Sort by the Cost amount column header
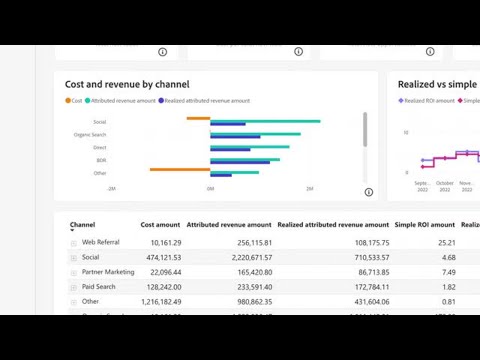Viewport: 480px width, 360px height. pos(160,225)
